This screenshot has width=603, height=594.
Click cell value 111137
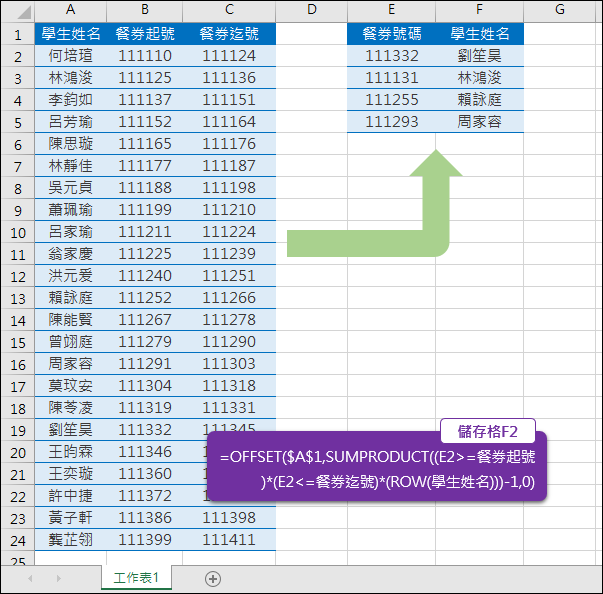coord(145,100)
